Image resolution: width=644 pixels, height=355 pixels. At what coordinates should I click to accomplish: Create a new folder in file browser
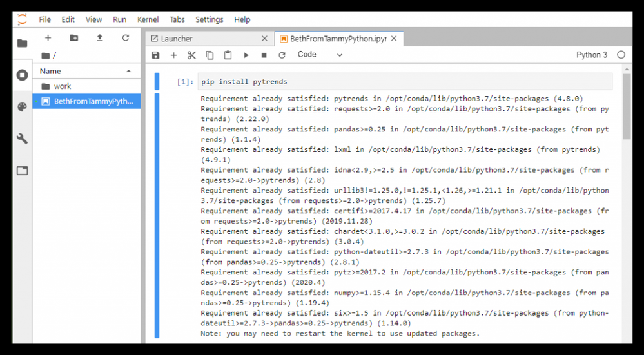(x=74, y=38)
